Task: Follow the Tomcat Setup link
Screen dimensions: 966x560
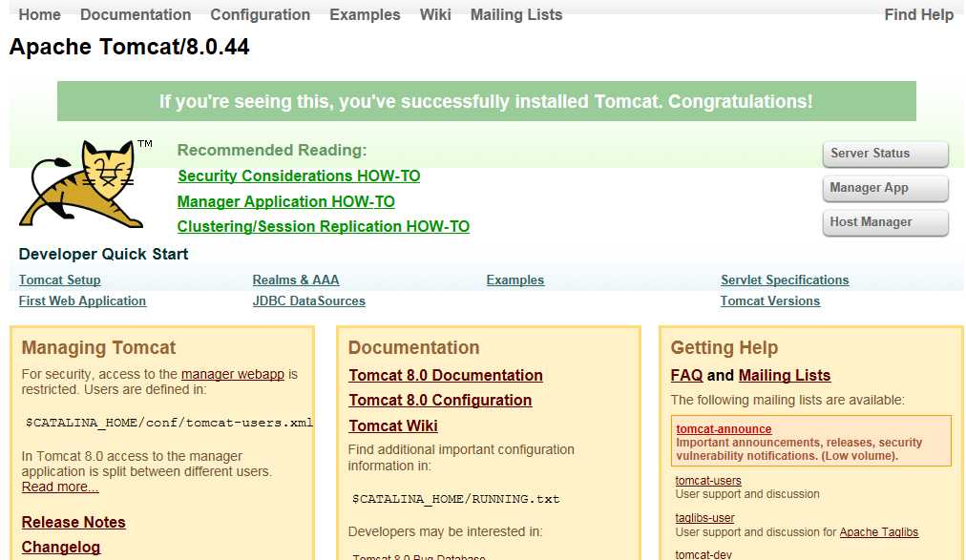Action: [x=60, y=280]
